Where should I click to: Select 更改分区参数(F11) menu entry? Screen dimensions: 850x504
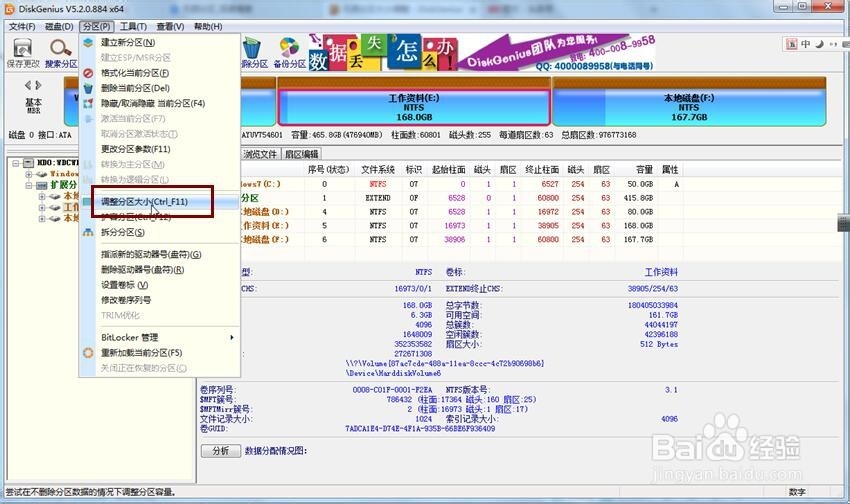136,149
